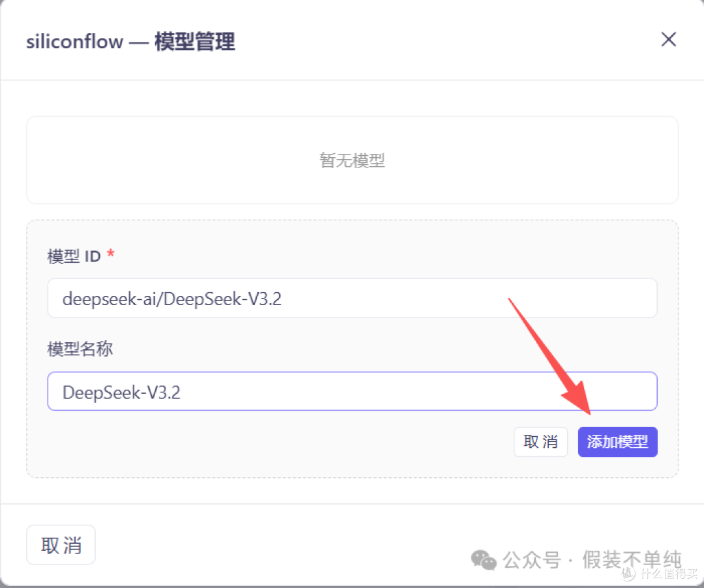704x588 pixels.
Task: Click the 添加模型 button
Action: [617, 442]
